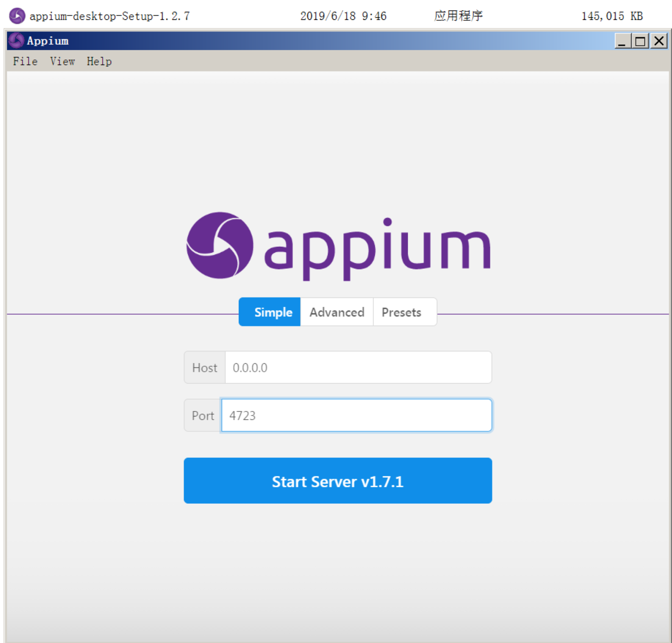Click the appium-desktop-Setup installer file icon
The width and height of the screenshot is (672, 643).
tap(17, 16)
